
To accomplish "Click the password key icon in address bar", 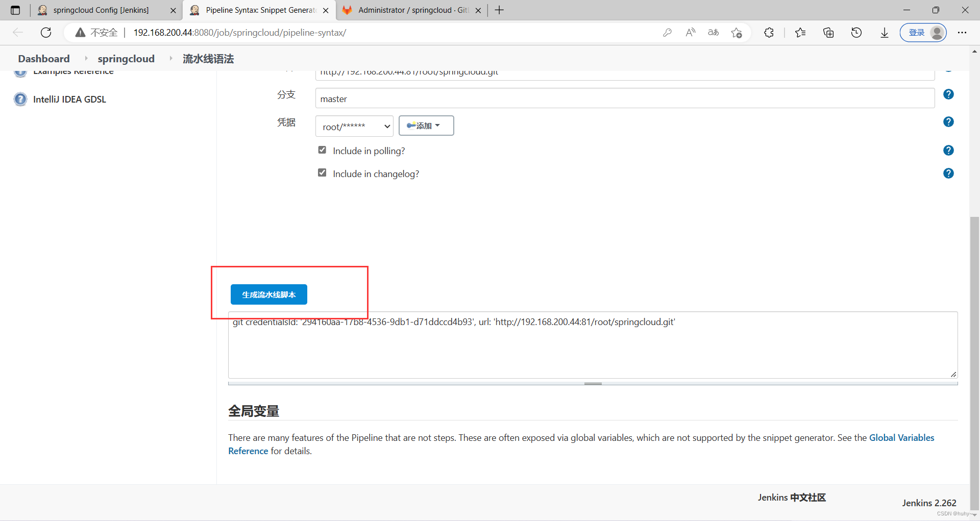I will click(667, 33).
